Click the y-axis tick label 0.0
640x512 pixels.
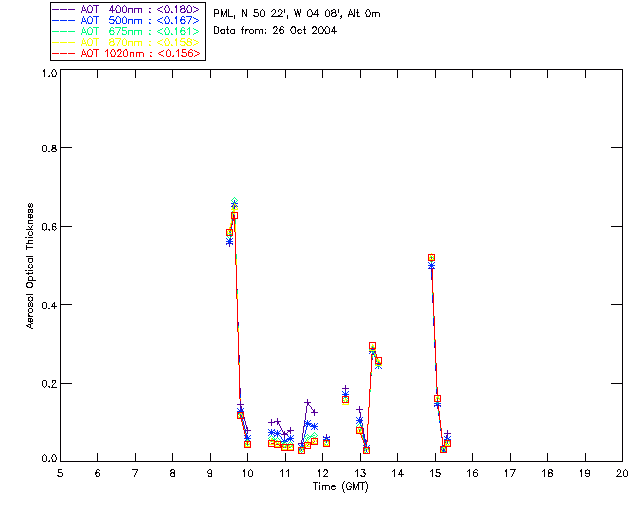pos(48,460)
